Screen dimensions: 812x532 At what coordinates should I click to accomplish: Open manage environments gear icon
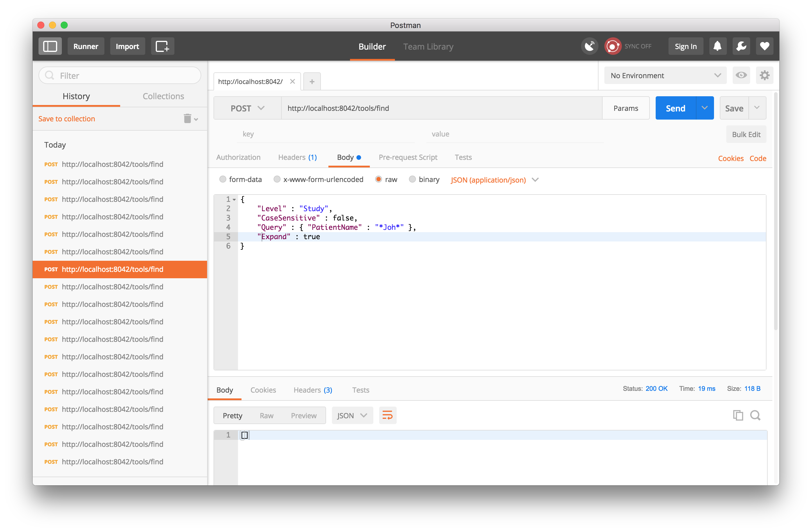764,76
